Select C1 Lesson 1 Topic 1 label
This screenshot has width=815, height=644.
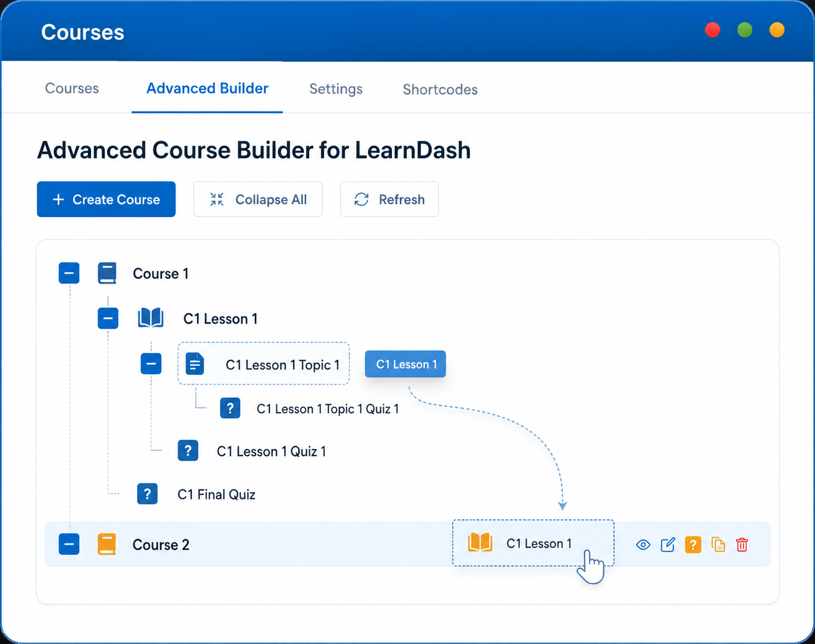pos(283,364)
